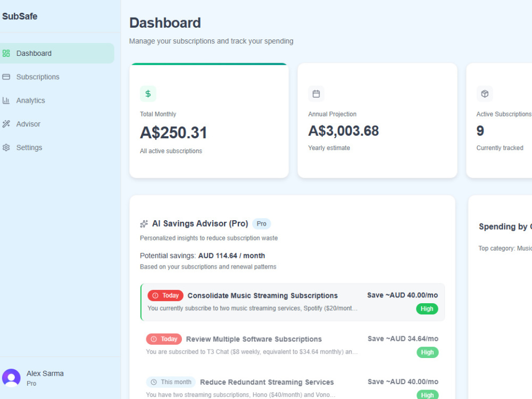
Task: Click the Manage your subscriptions subtitle
Action: point(211,41)
